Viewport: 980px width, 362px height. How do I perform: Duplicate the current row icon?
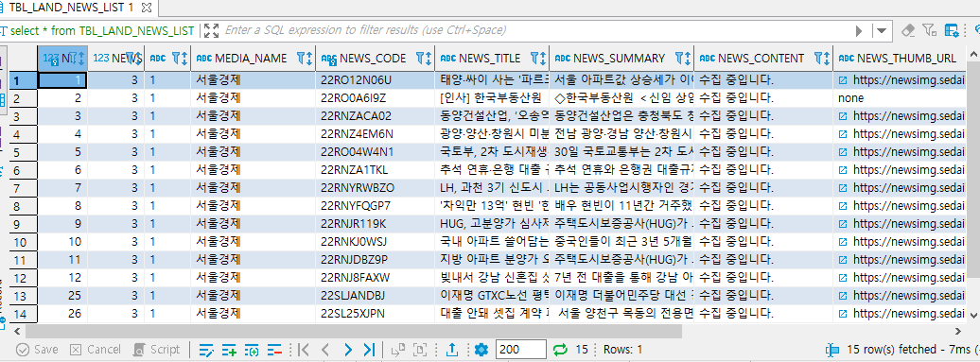(x=252, y=350)
